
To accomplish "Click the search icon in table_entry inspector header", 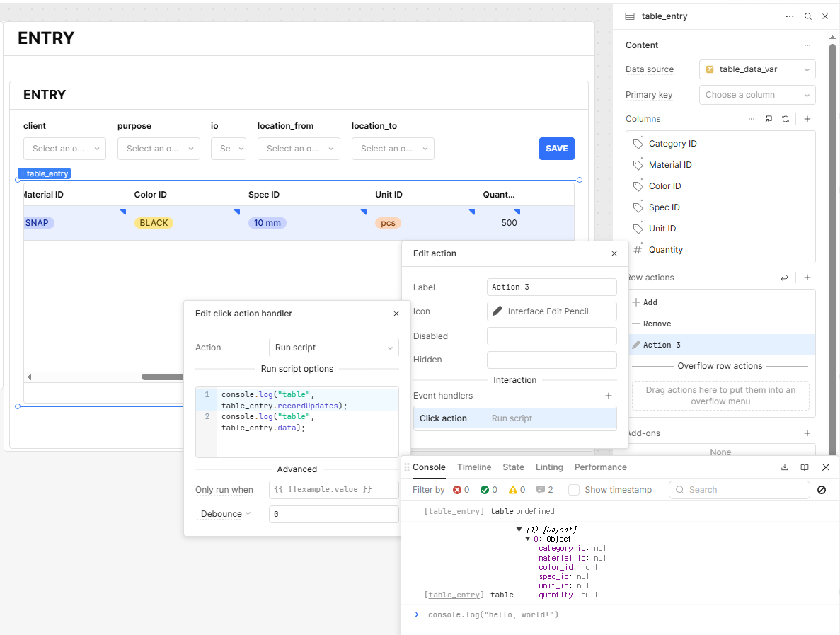I will [x=808, y=16].
